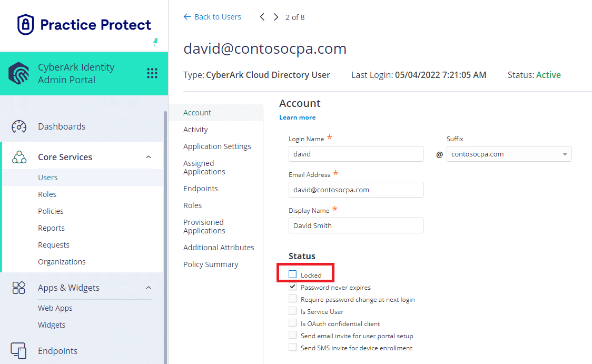Image resolution: width=592 pixels, height=364 pixels.
Task: Click the david@contosocpa.com heading
Action: 265,48
